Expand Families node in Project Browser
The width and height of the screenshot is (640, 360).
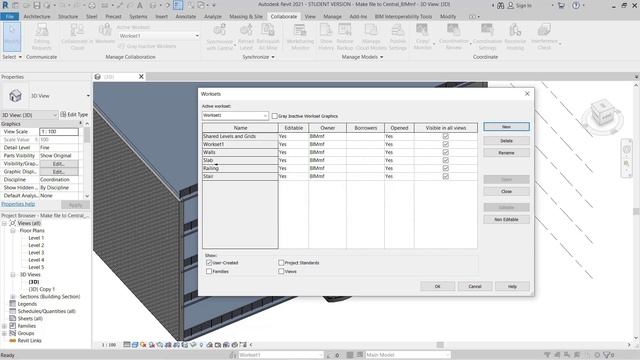coord(4,326)
